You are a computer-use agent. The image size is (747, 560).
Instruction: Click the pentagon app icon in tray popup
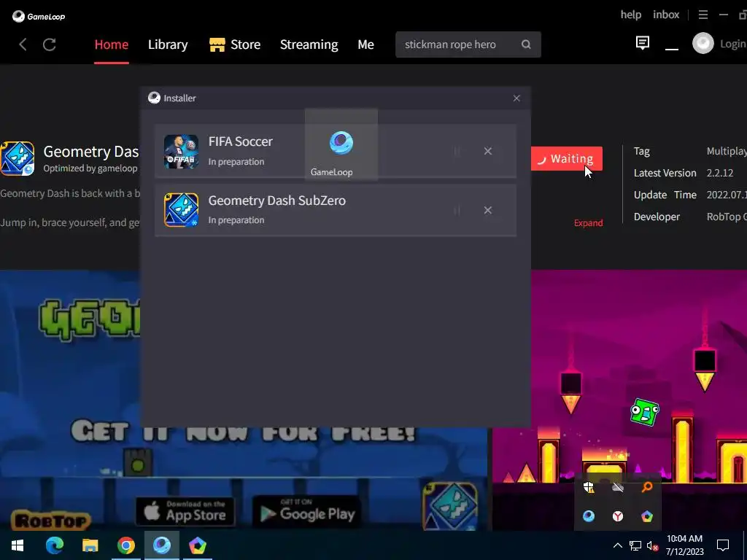click(x=647, y=516)
